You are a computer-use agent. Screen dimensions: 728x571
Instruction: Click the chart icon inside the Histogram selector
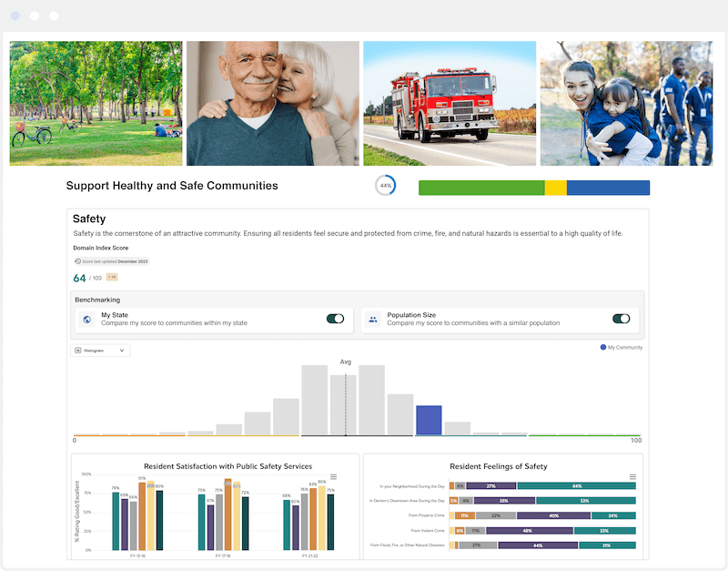coord(78,351)
